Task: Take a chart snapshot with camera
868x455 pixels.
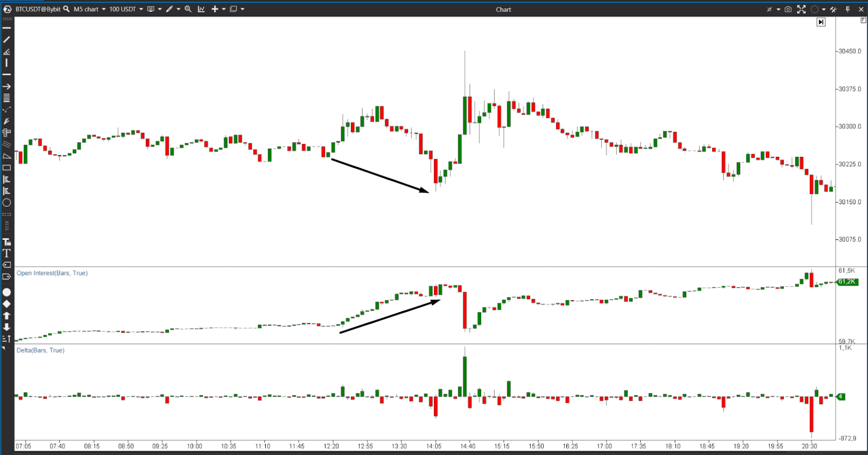Action: [x=788, y=9]
